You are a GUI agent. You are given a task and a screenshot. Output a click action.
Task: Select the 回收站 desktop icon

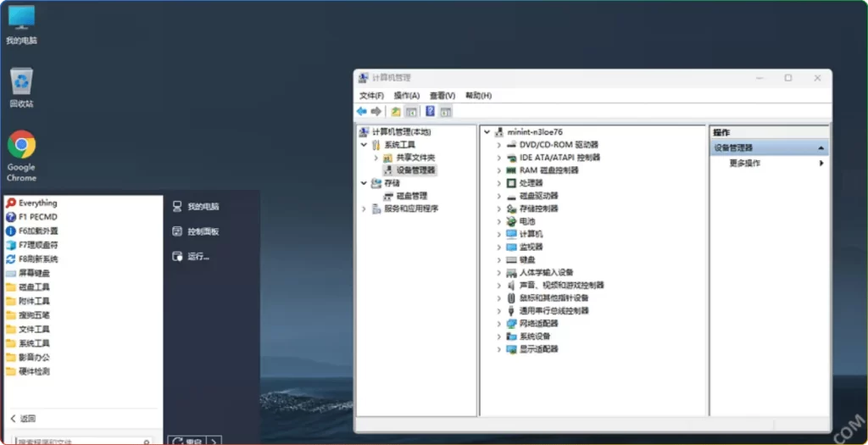(21, 87)
